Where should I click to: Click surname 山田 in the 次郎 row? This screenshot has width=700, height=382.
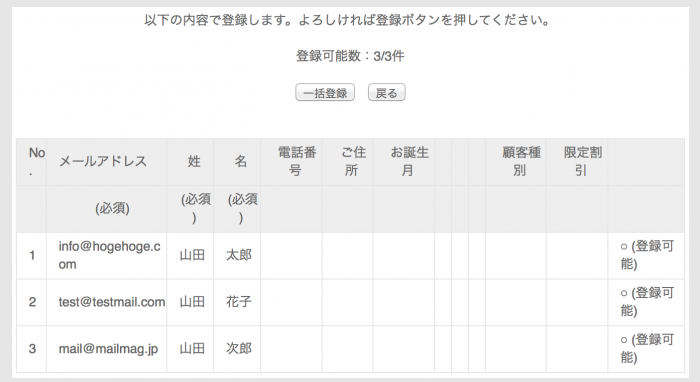click(192, 349)
